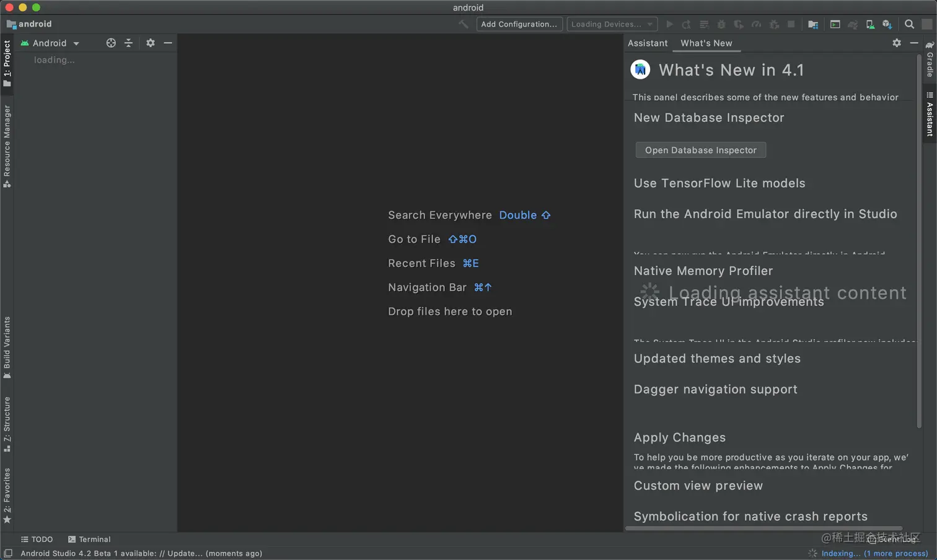Open the AVD Manager icon

tap(870, 24)
